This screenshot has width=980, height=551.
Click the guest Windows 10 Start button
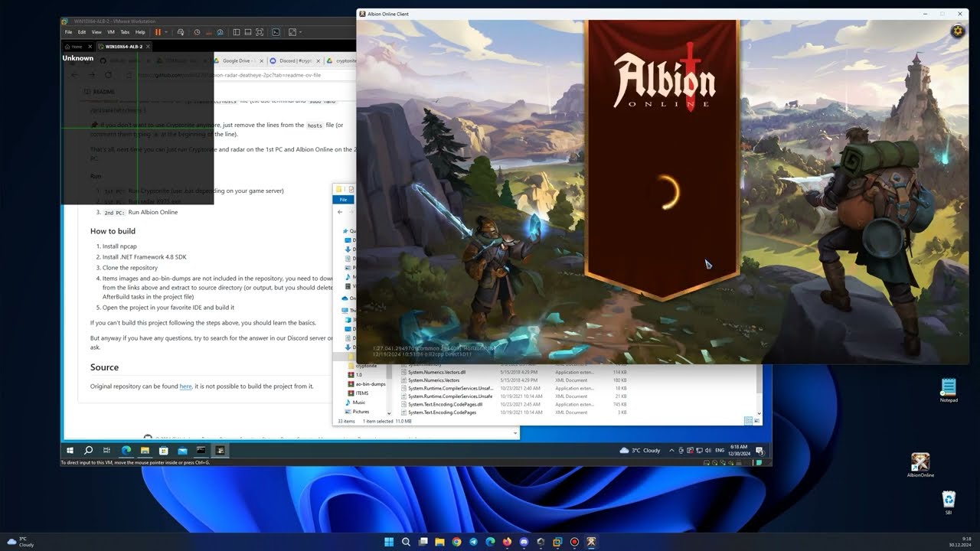point(70,451)
